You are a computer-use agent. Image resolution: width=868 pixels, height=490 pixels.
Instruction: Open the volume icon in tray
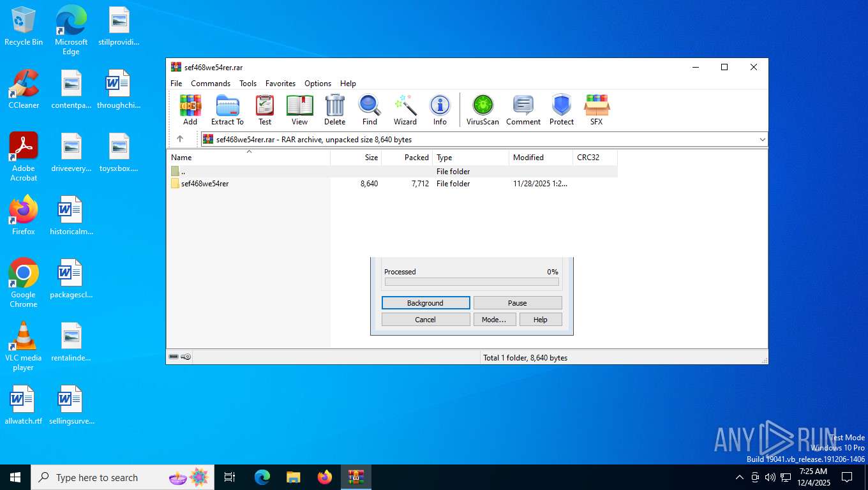point(770,477)
